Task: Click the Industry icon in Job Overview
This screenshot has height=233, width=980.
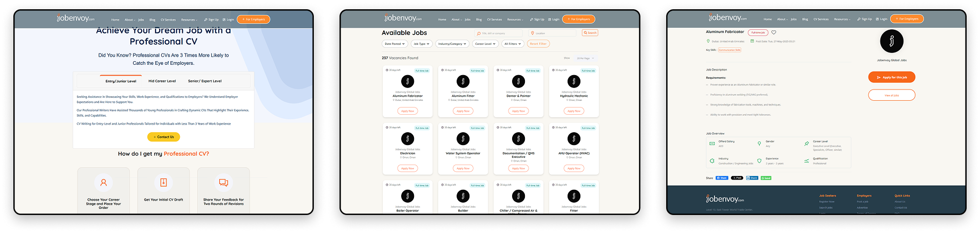Action: click(712, 161)
